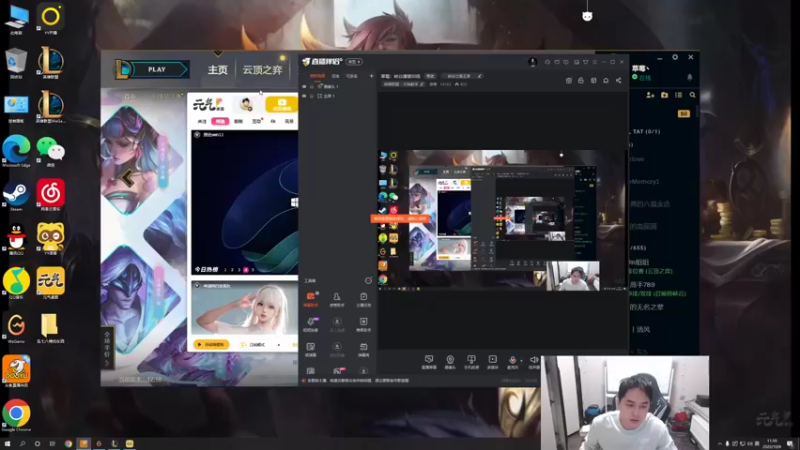Open the WeGame desktop shortcut
800x450 pixels.
pos(16,327)
